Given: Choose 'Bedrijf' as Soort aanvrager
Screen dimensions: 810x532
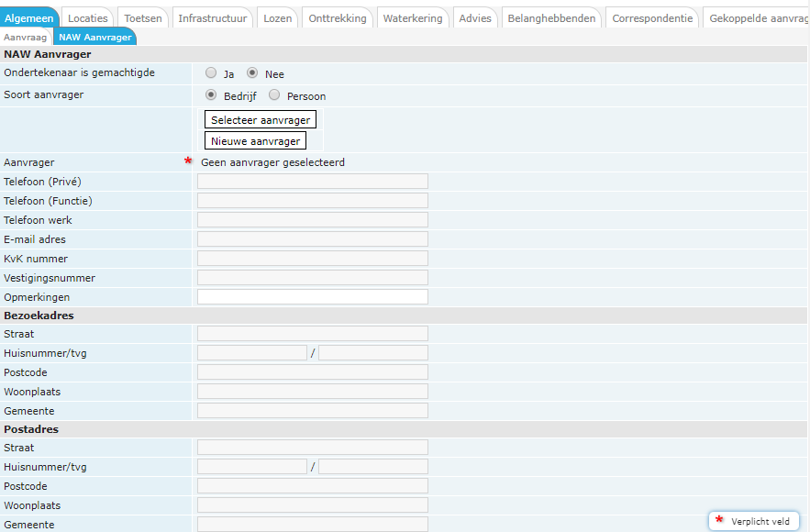Looking at the screenshot, I should 211,95.
